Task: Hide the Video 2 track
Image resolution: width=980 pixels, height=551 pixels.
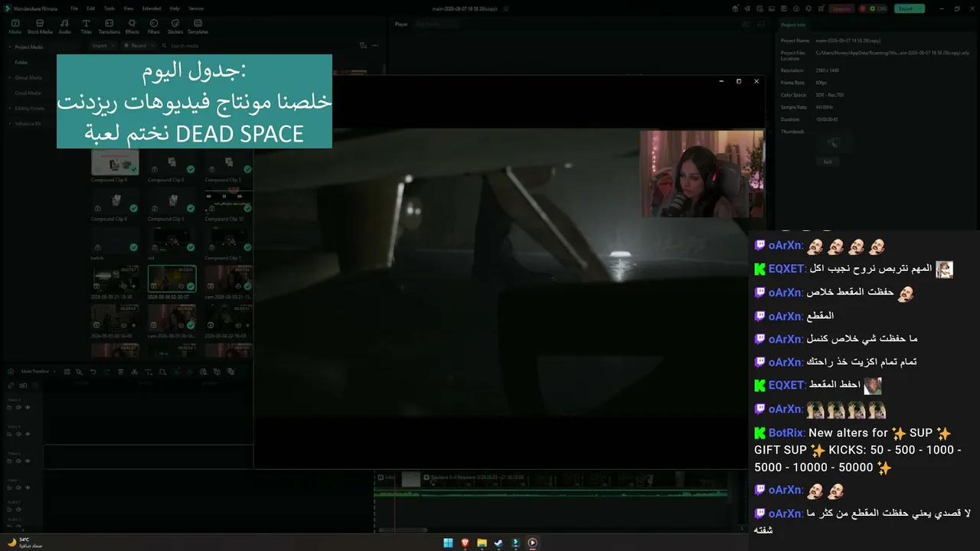Action: [28, 461]
